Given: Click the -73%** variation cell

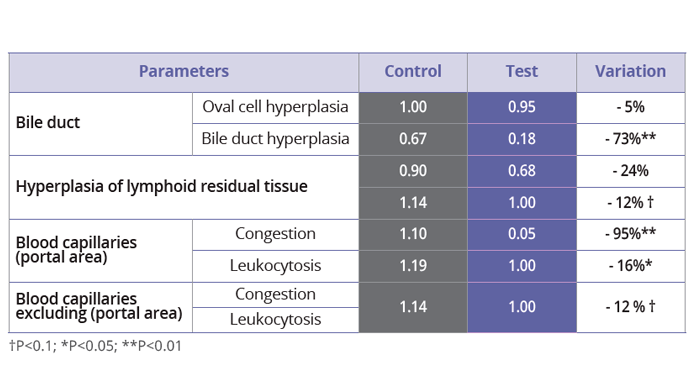Looking at the screenshot, I should [630, 140].
